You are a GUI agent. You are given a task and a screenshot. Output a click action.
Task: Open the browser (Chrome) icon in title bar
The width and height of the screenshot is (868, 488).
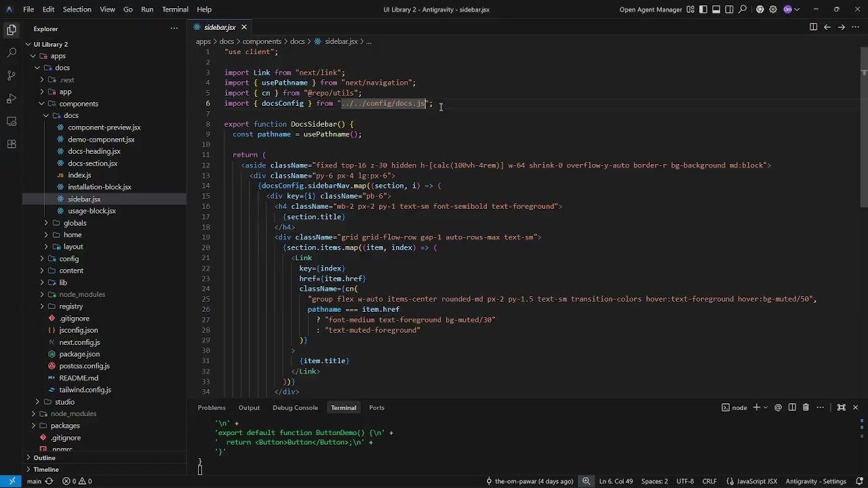coord(759,9)
